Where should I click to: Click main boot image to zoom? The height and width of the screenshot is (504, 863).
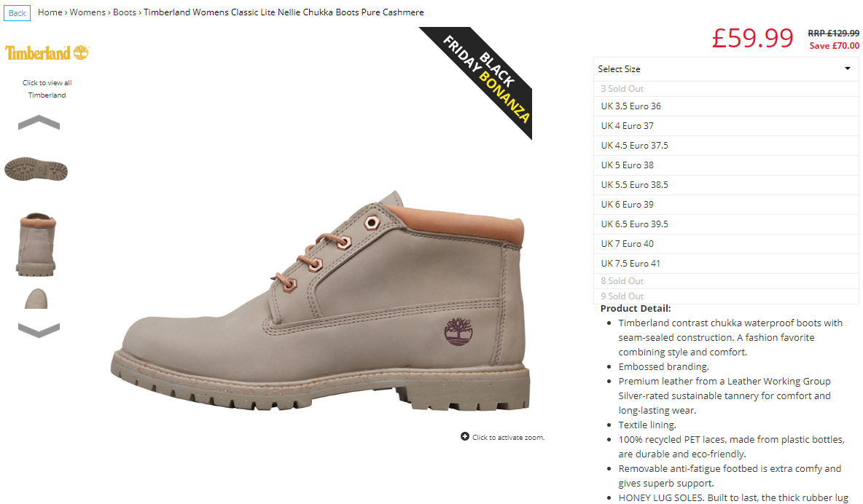[x=321, y=300]
